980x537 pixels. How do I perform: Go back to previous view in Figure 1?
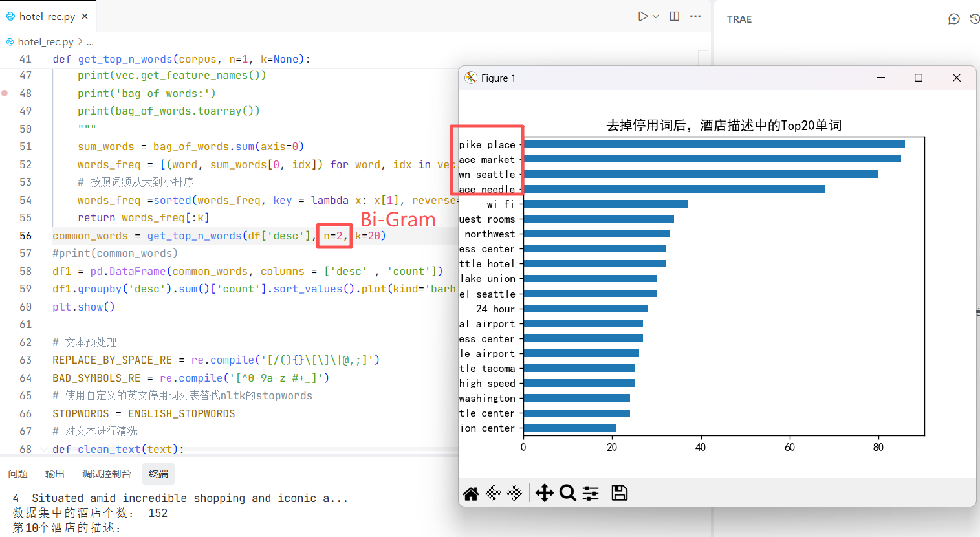tap(494, 494)
